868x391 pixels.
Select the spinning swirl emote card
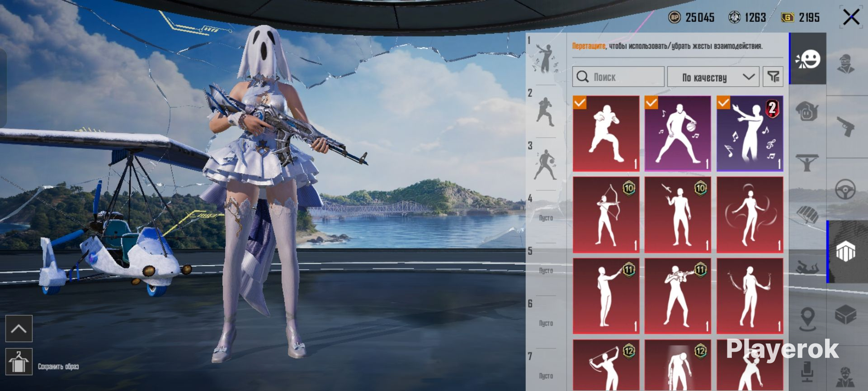pyautogui.click(x=750, y=215)
